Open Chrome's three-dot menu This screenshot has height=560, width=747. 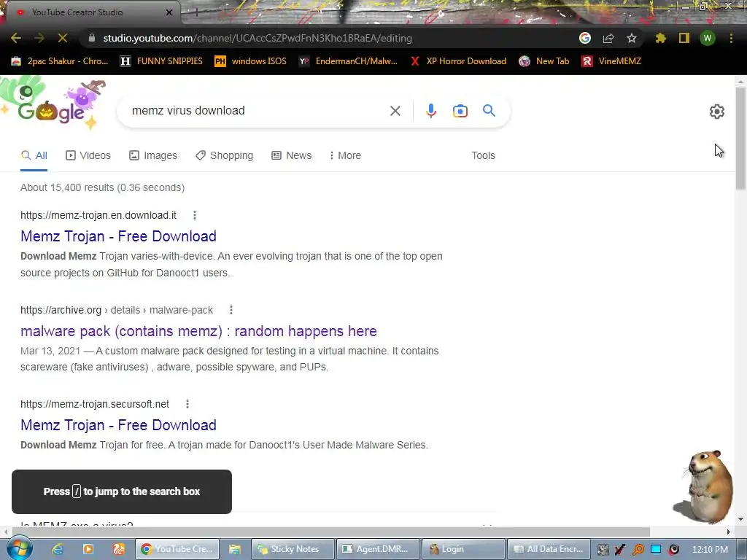tap(731, 38)
